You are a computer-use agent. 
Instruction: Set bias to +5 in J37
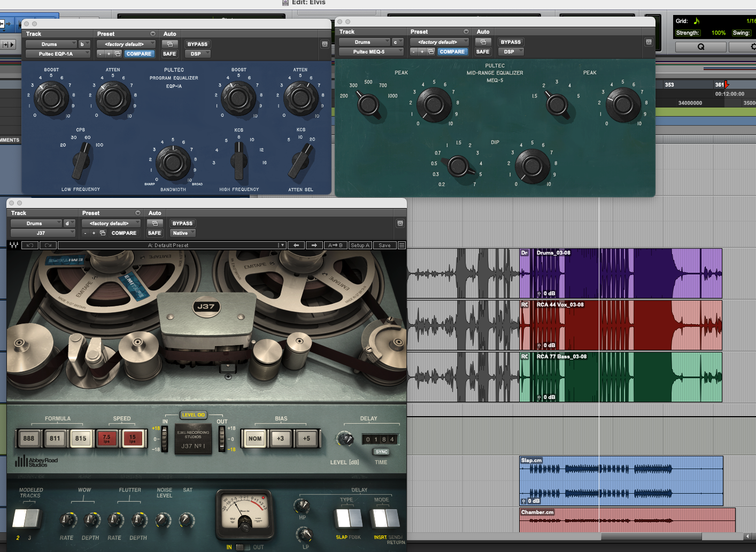[306, 438]
